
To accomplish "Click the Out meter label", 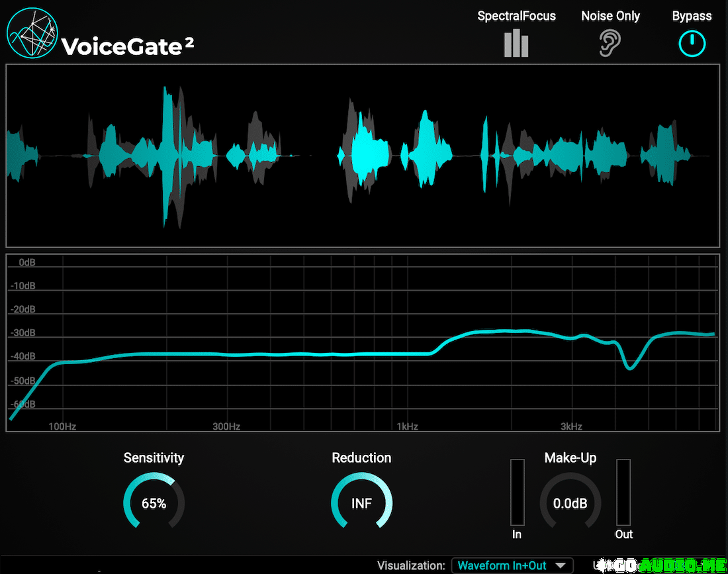I will (623, 534).
